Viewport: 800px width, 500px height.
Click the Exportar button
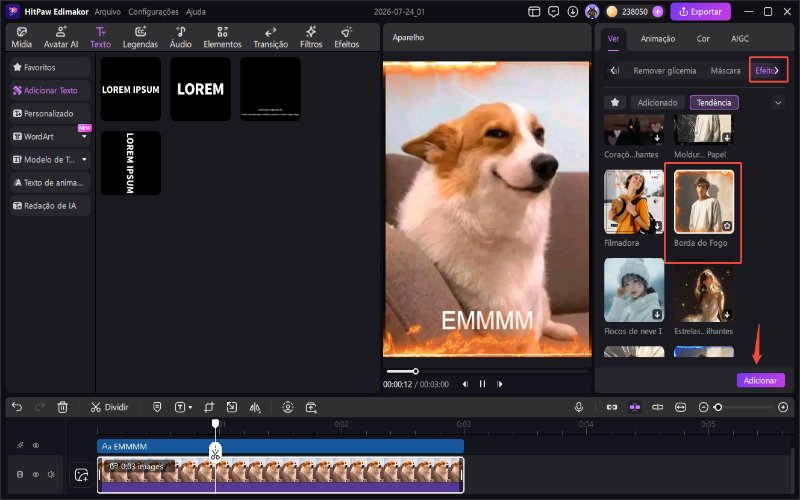point(701,12)
